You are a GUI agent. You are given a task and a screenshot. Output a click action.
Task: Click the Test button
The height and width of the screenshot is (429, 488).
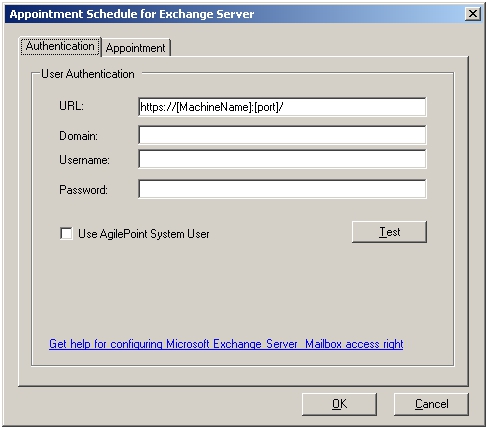(389, 232)
